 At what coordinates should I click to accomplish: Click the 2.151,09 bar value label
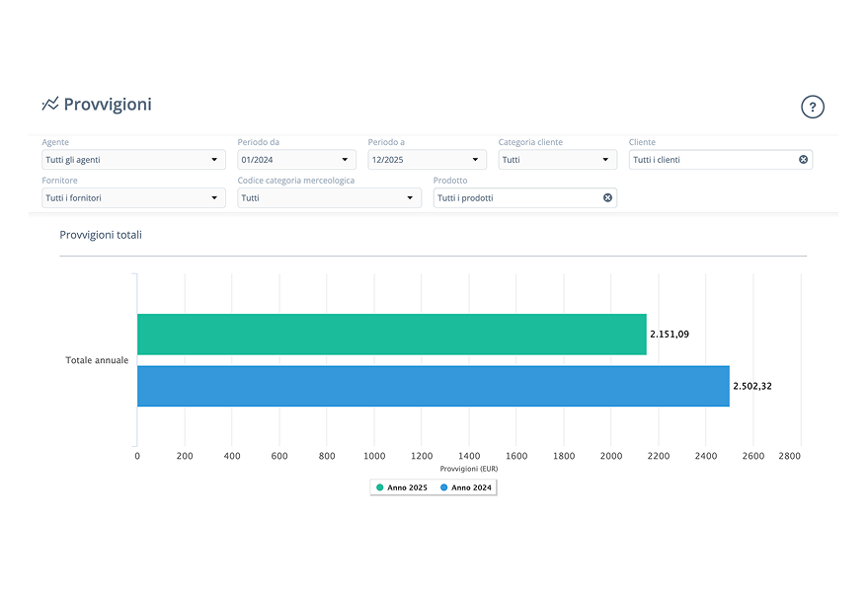[670, 335]
